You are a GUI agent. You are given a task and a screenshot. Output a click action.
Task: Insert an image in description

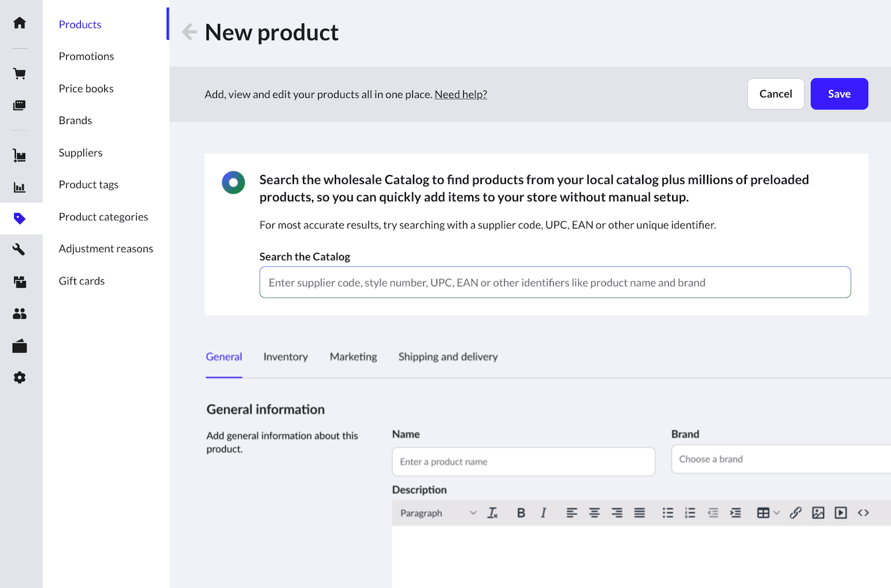(818, 513)
